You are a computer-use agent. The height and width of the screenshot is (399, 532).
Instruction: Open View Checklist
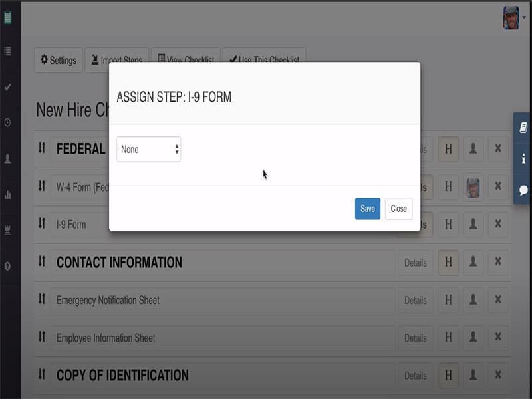coord(186,55)
